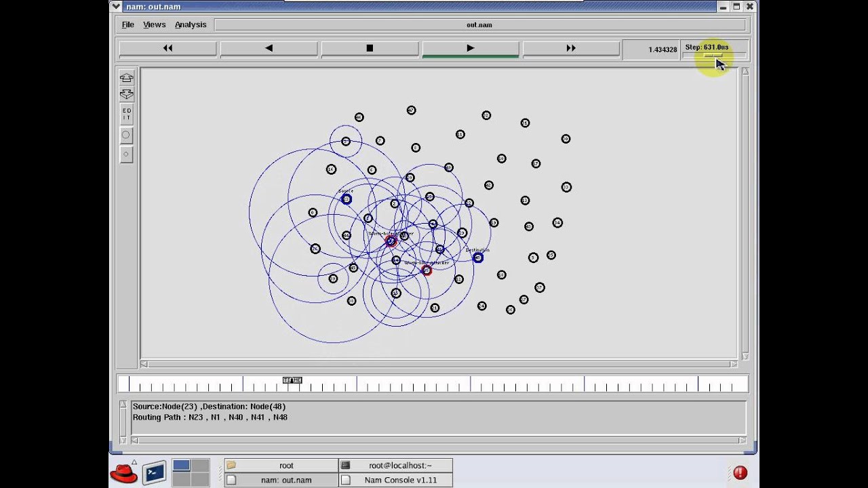Click the canvas vertical scrollbar down arrow
Viewport: 868px width, 488px height.
click(745, 357)
